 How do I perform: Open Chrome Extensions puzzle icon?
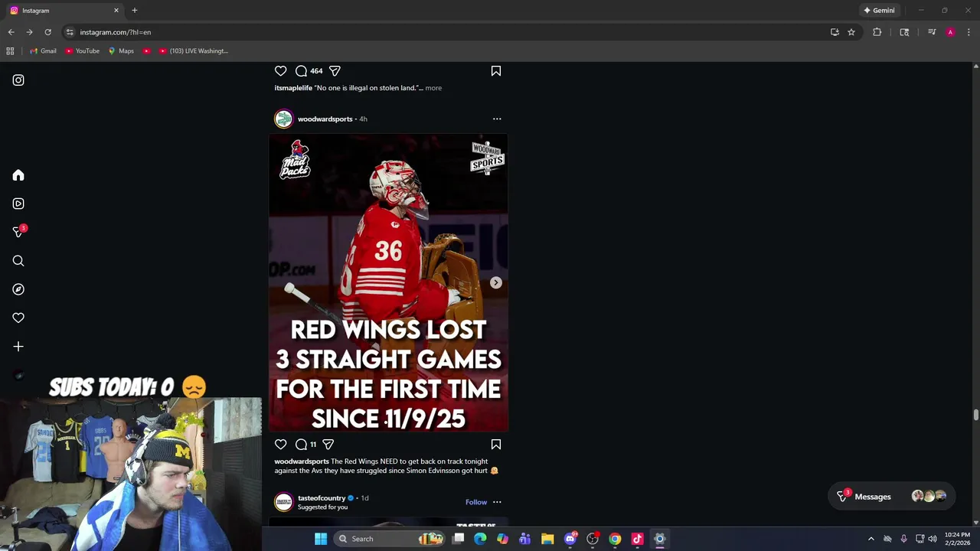pyautogui.click(x=877, y=32)
